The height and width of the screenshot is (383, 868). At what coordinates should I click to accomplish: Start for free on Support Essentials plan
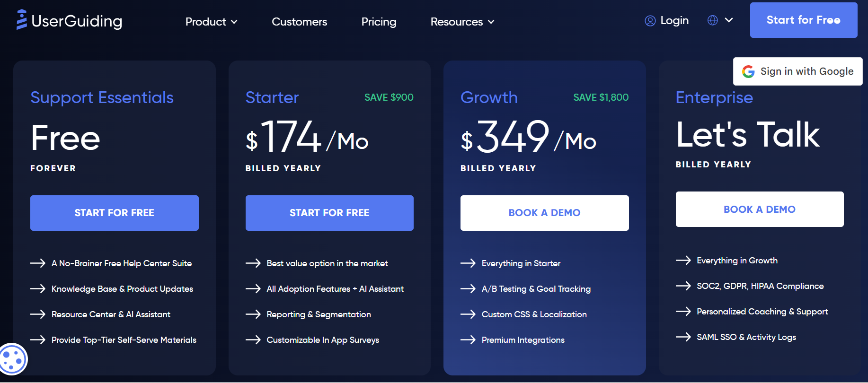coord(115,213)
